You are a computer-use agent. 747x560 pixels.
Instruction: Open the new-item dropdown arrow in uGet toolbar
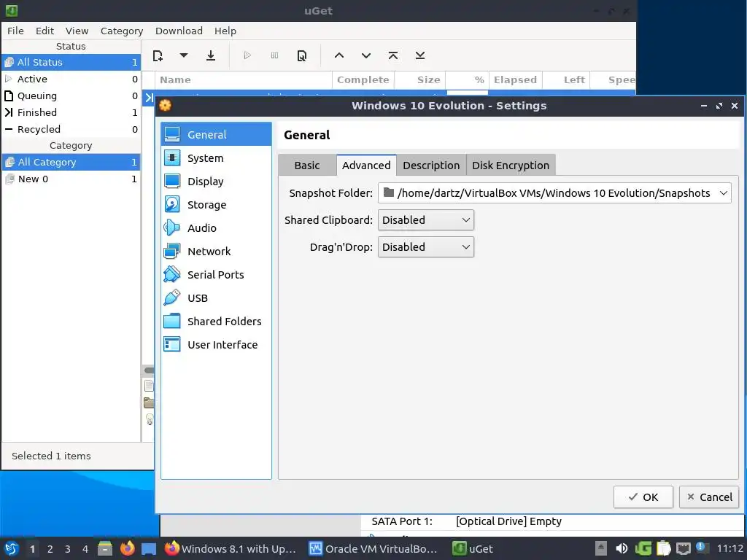click(x=183, y=55)
